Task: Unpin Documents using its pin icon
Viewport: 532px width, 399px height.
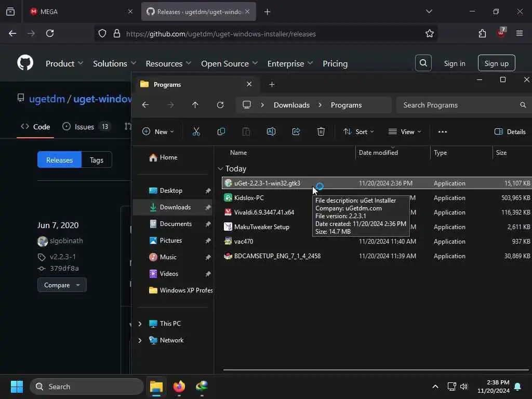Action: (208, 224)
